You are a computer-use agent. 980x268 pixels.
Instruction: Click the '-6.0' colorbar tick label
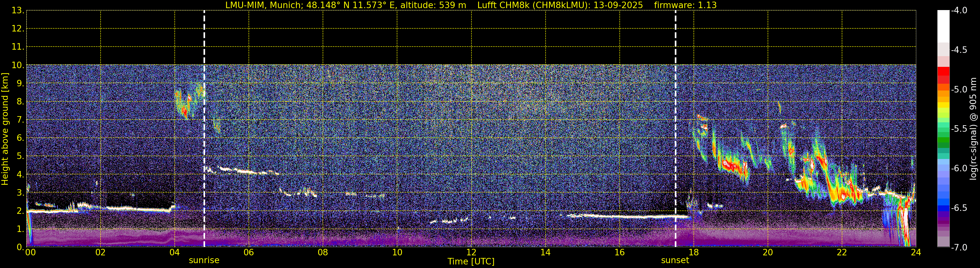tap(959, 168)
